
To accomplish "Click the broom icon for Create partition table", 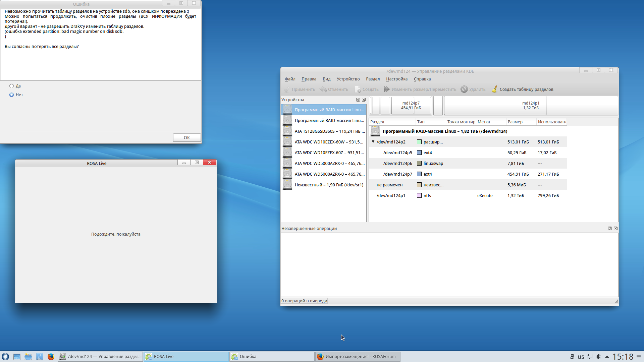I will 494,89.
